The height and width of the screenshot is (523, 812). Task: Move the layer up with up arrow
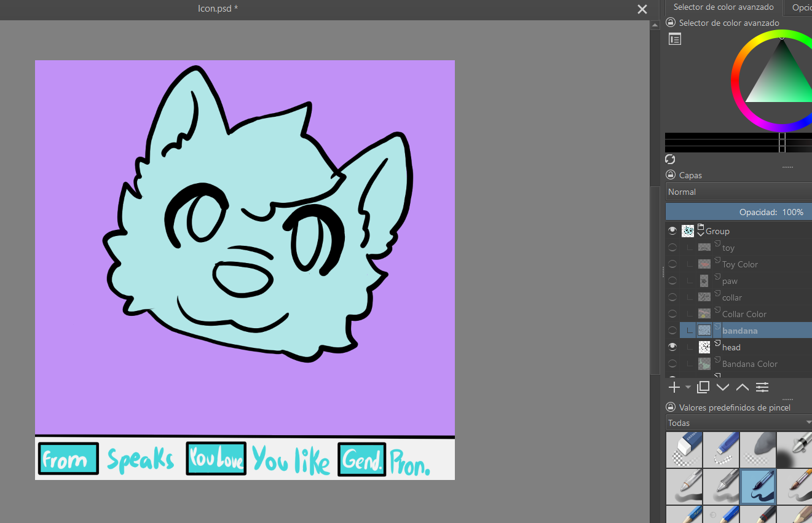tap(743, 387)
